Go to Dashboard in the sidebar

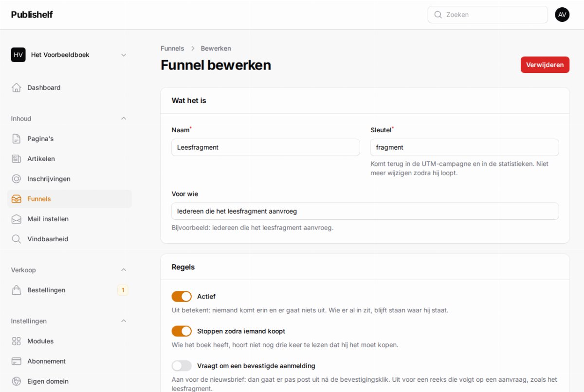pos(70,88)
